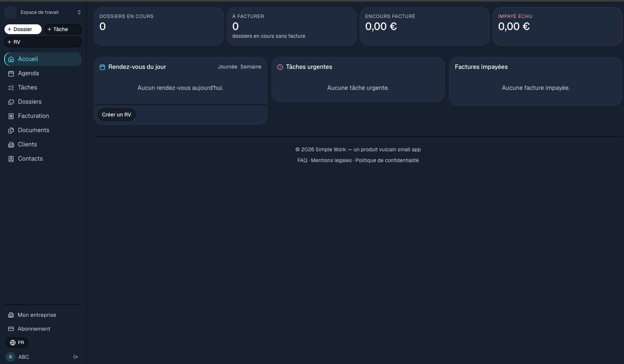The height and width of the screenshot is (364, 624).
Task: Click the Agenda calendar icon
Action: (x=11, y=73)
